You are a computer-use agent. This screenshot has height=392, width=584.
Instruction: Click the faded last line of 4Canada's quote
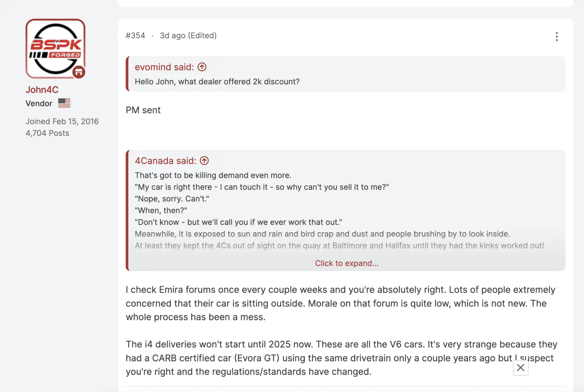(x=339, y=246)
